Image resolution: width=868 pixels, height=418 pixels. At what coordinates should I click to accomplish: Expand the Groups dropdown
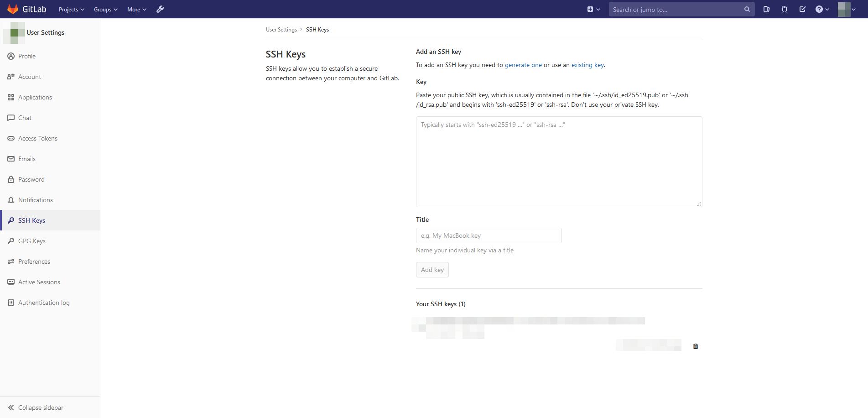[x=105, y=9]
